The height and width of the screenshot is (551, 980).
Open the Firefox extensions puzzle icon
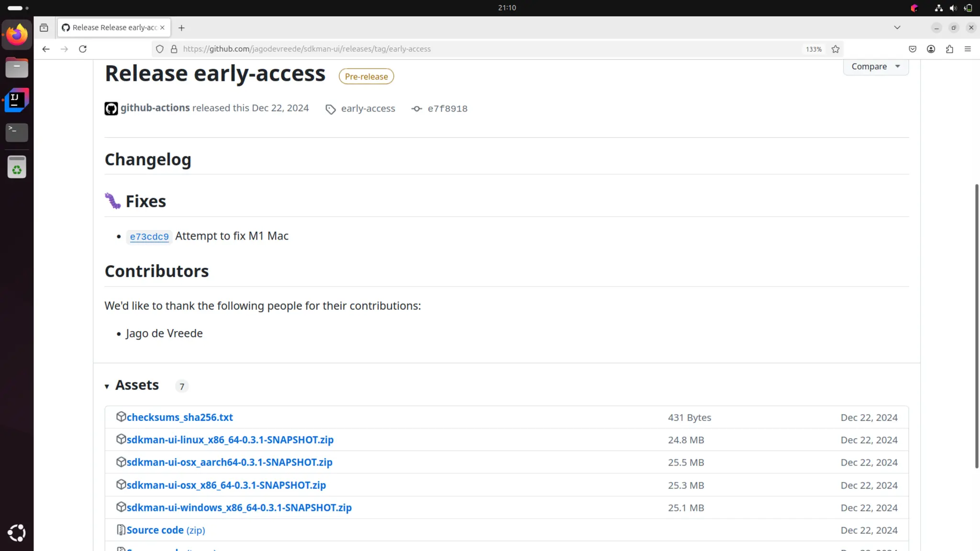(949, 49)
